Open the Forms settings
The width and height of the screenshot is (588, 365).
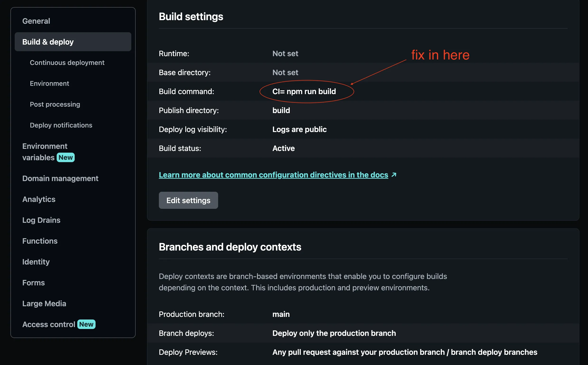coord(34,283)
